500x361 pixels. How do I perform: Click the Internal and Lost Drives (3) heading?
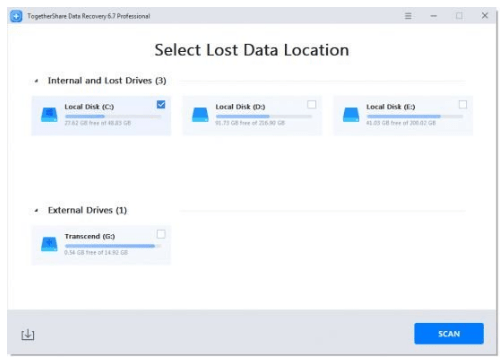click(107, 81)
